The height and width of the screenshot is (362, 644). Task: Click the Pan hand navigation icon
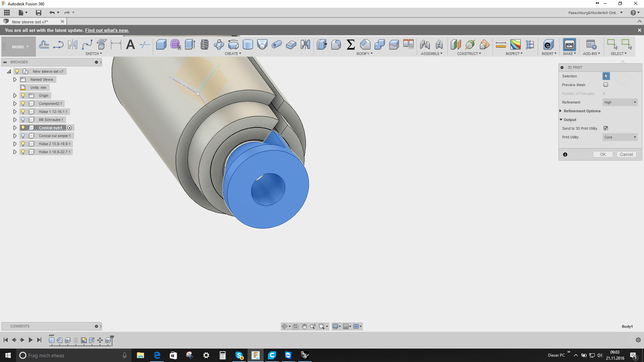pos(304,326)
